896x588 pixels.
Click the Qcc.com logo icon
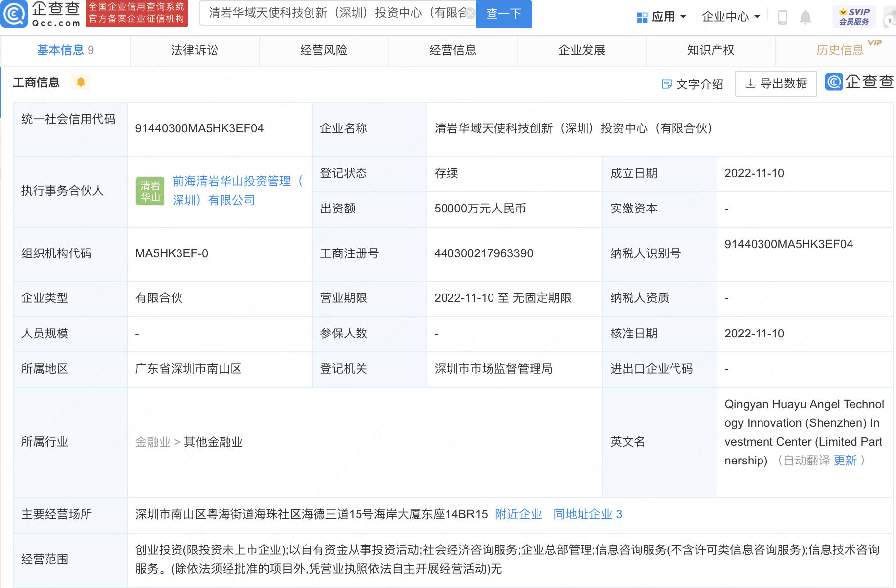tap(14, 14)
